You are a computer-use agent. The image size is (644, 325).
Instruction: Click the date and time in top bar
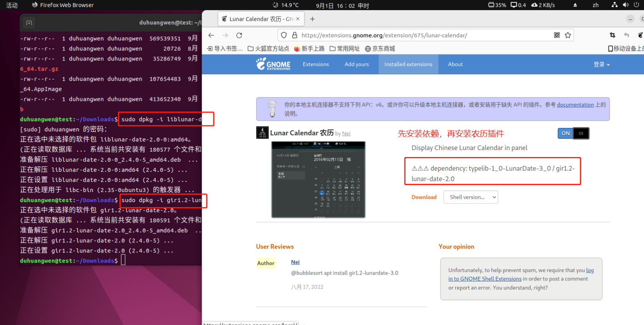point(342,5)
